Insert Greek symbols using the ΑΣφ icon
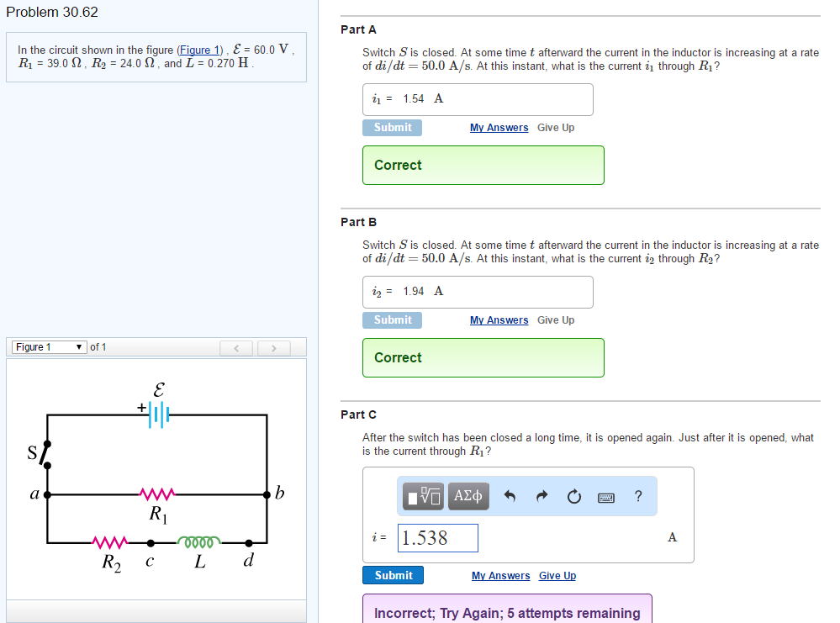The height and width of the screenshot is (623, 840). (x=468, y=496)
